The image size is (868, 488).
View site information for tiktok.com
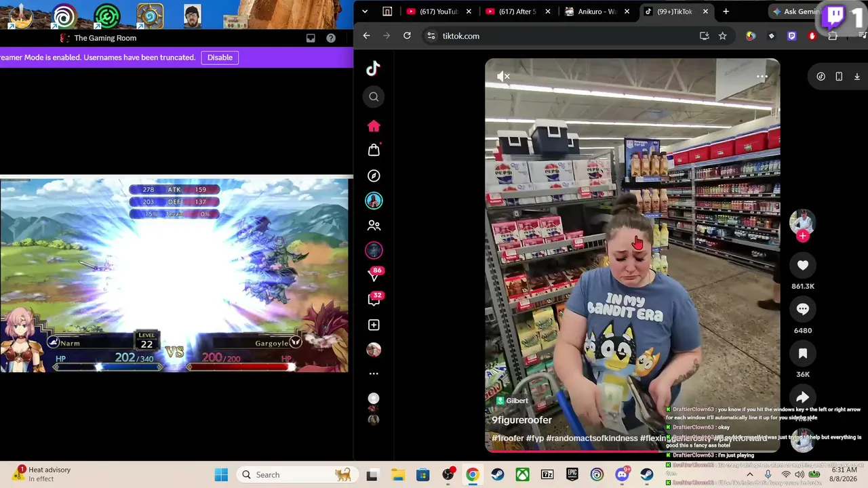click(x=431, y=36)
